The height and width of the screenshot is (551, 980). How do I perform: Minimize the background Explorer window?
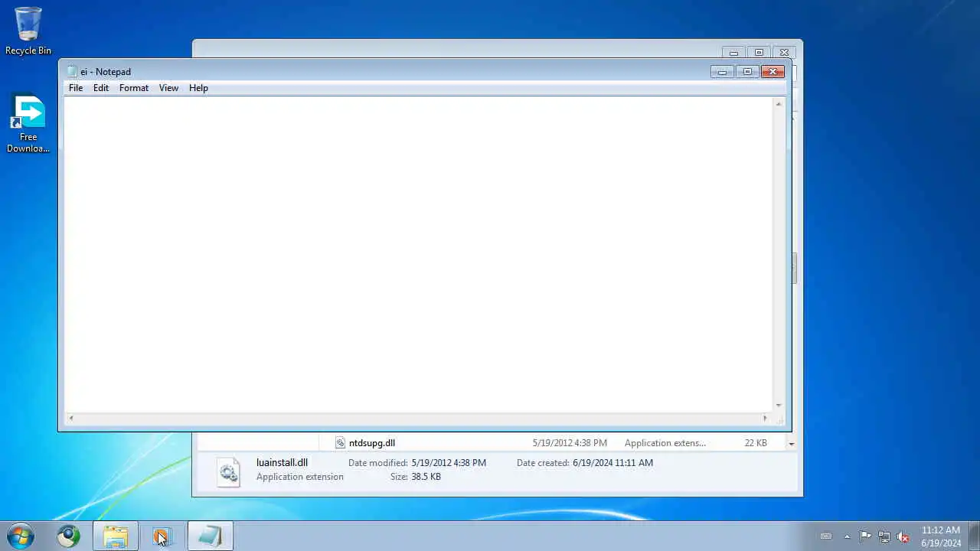(x=733, y=53)
